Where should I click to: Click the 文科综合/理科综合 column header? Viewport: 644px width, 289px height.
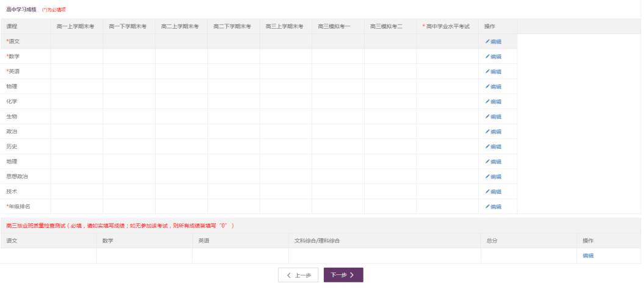tap(317, 241)
